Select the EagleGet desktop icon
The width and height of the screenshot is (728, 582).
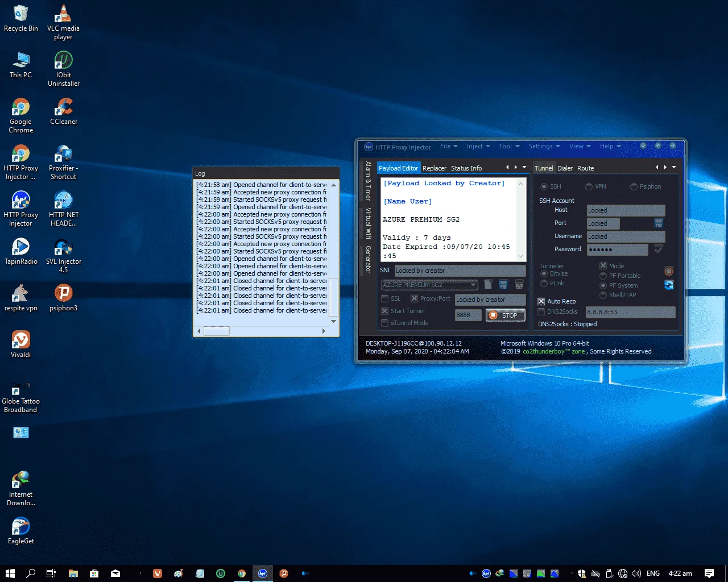point(20,531)
